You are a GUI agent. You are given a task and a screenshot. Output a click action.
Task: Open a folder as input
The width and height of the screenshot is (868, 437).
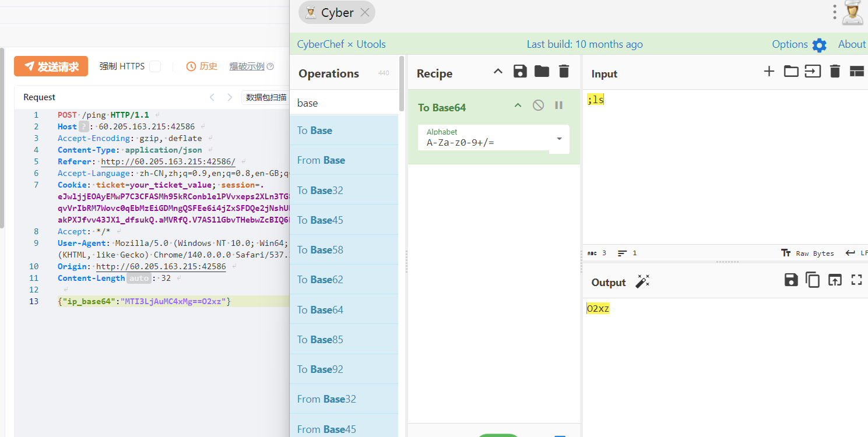click(x=791, y=72)
